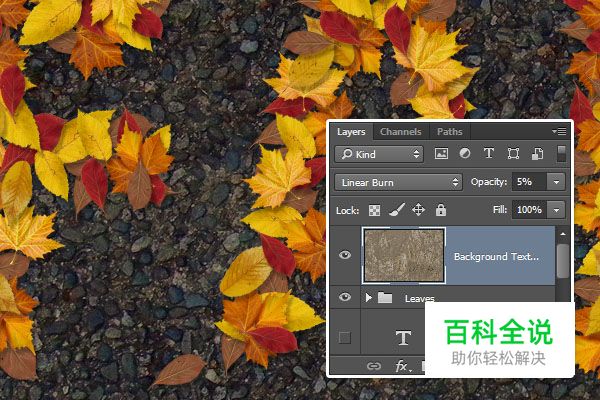This screenshot has height=400, width=600.
Task: Hide the Background Texture layer
Action: click(345, 255)
